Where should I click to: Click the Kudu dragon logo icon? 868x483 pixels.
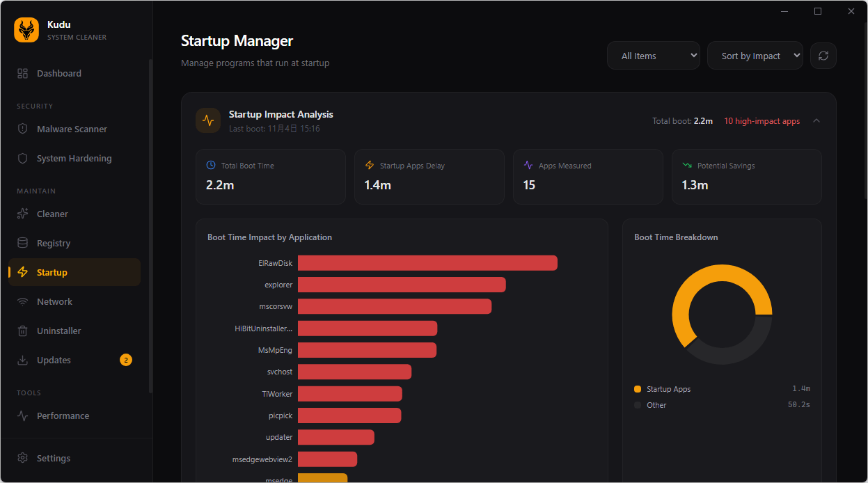(x=26, y=30)
